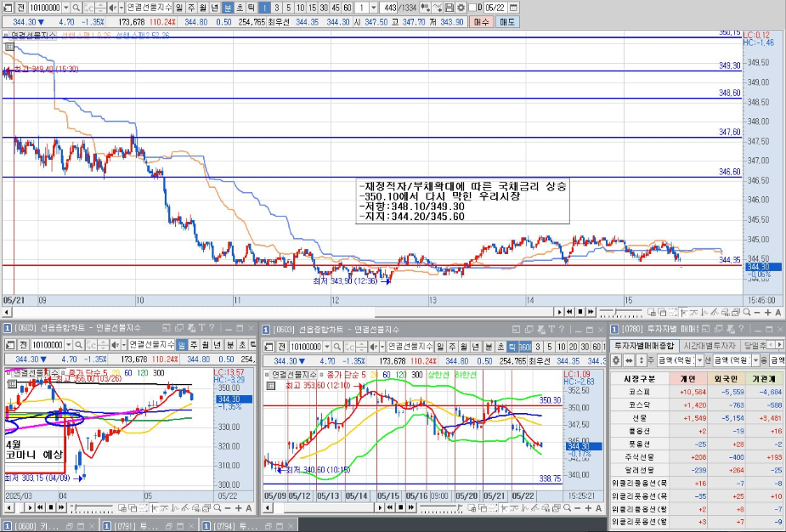
Task: Toggle the D checkbox beside the date field
Action: tap(472, 8)
